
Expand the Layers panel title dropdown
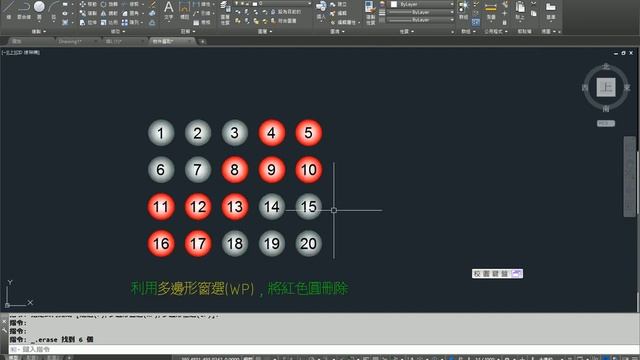point(264,31)
